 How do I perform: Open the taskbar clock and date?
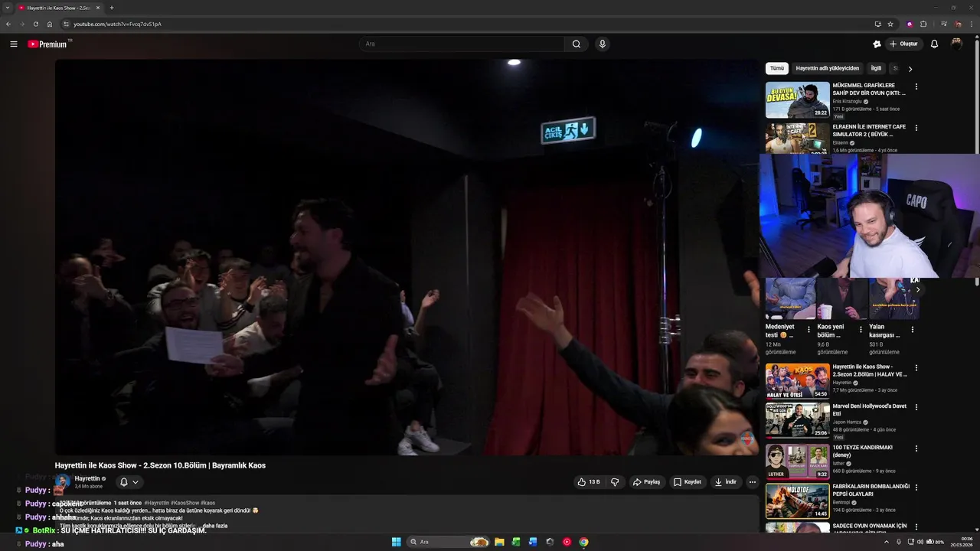tap(962, 542)
